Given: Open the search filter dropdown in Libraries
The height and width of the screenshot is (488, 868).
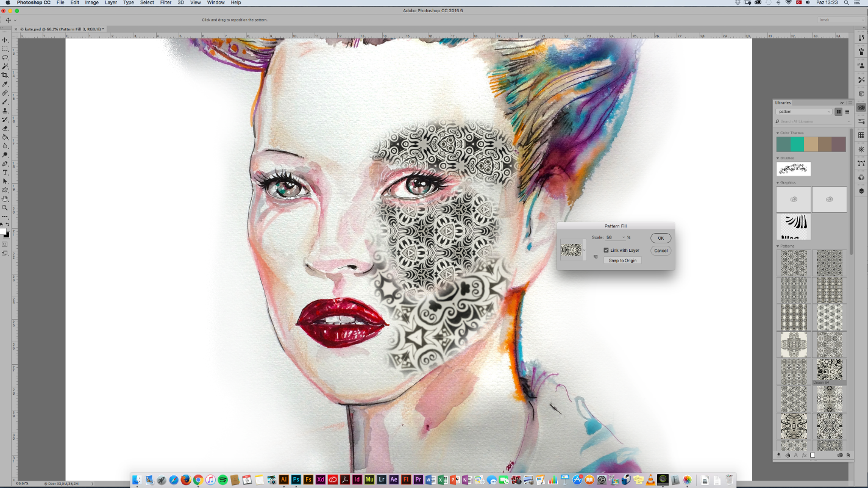Looking at the screenshot, I should 848,121.
